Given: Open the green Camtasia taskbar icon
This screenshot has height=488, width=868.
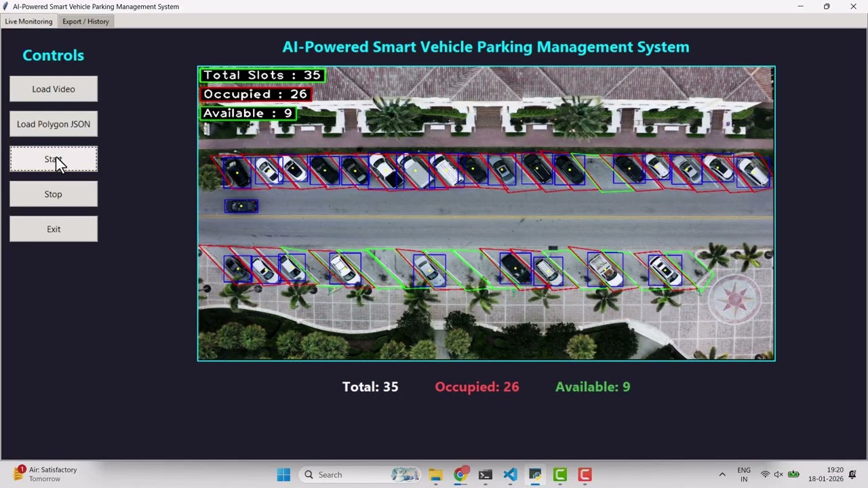Looking at the screenshot, I should [560, 474].
